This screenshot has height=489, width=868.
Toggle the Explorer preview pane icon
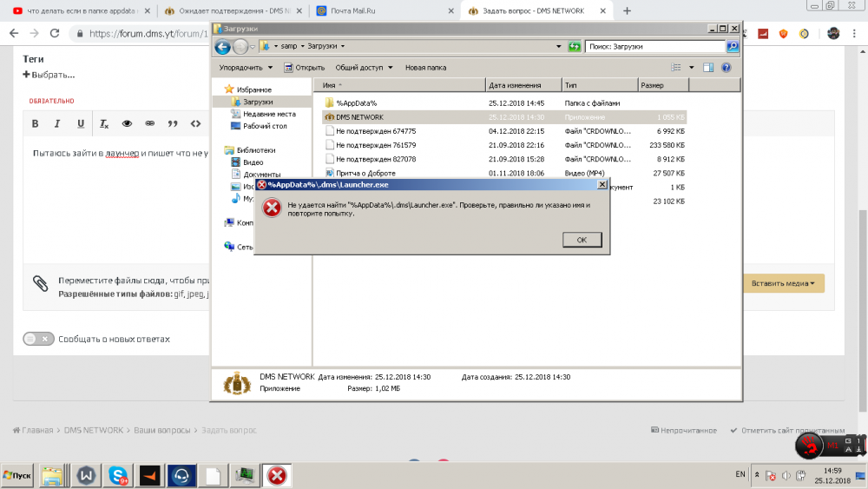pos(708,68)
